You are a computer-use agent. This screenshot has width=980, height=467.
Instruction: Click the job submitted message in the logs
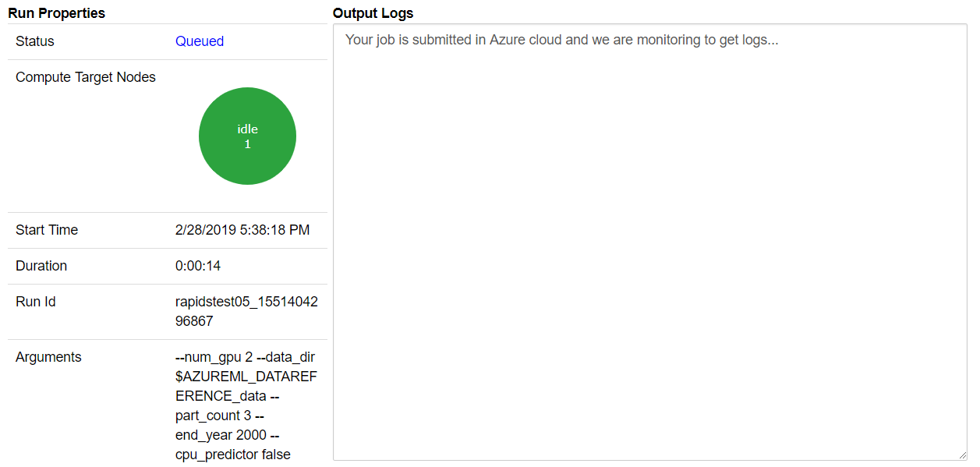(561, 40)
